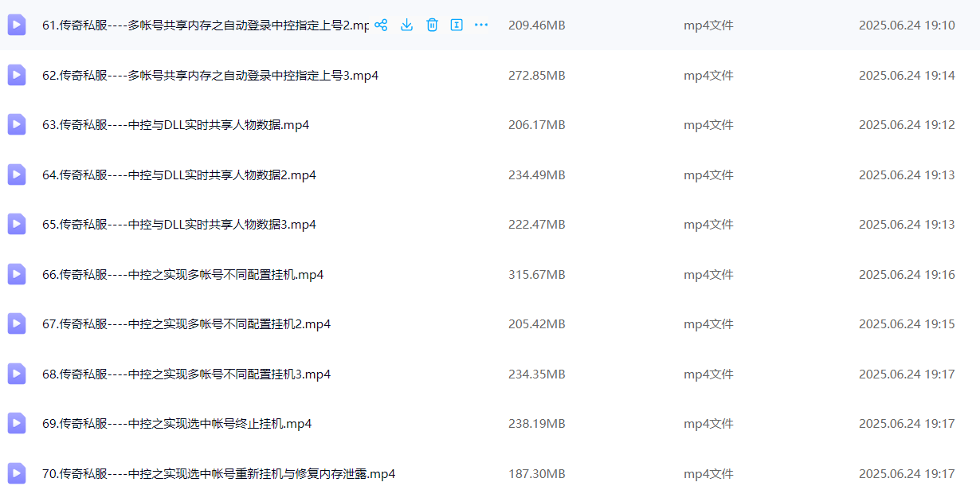Viewport: 980px width, 490px height.
Task: Click the download icon on file 61 row
Action: pyautogui.click(x=406, y=25)
